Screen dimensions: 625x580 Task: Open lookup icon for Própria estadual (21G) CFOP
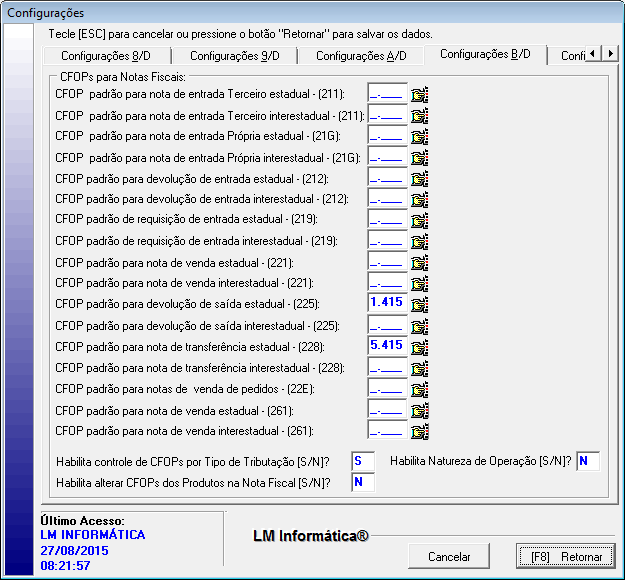[x=419, y=136]
